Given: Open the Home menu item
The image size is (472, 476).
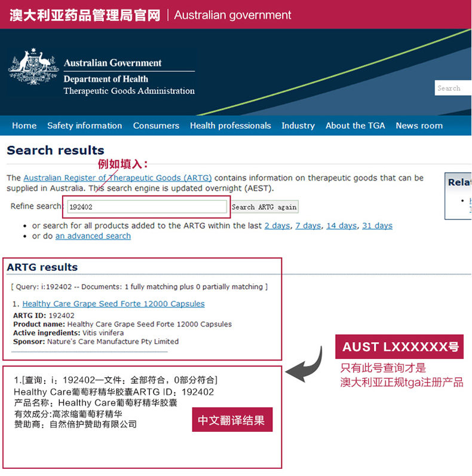Looking at the screenshot, I should (x=24, y=126).
